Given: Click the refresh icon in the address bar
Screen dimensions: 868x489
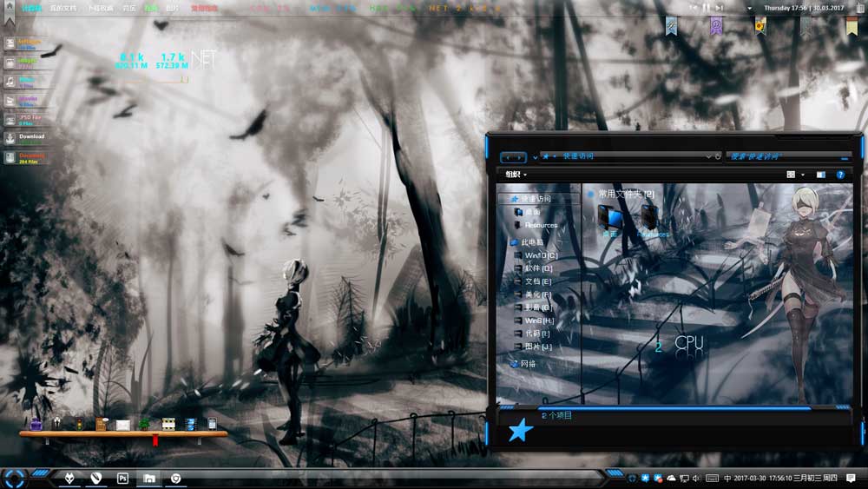Looking at the screenshot, I should coord(718,156).
